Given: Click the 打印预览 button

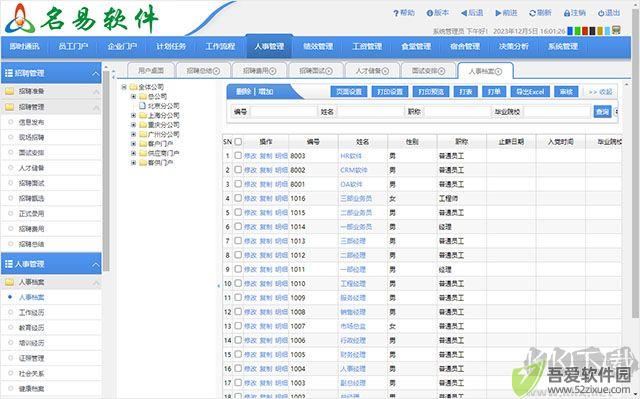Looking at the screenshot, I should point(431,92).
